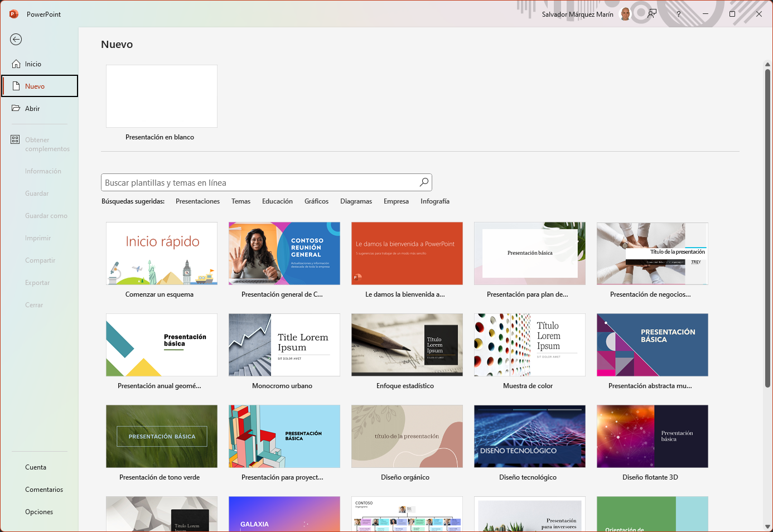The image size is (773, 532).
Task: Create a Presentación en blanco
Action: [162, 96]
